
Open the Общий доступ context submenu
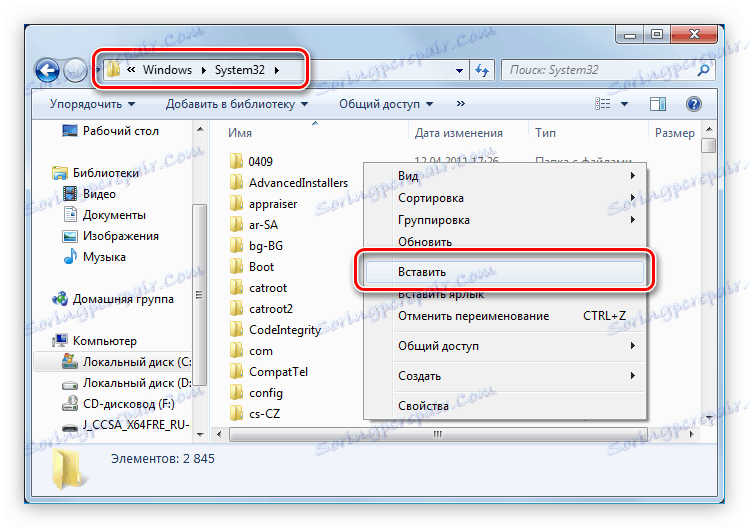click(505, 346)
